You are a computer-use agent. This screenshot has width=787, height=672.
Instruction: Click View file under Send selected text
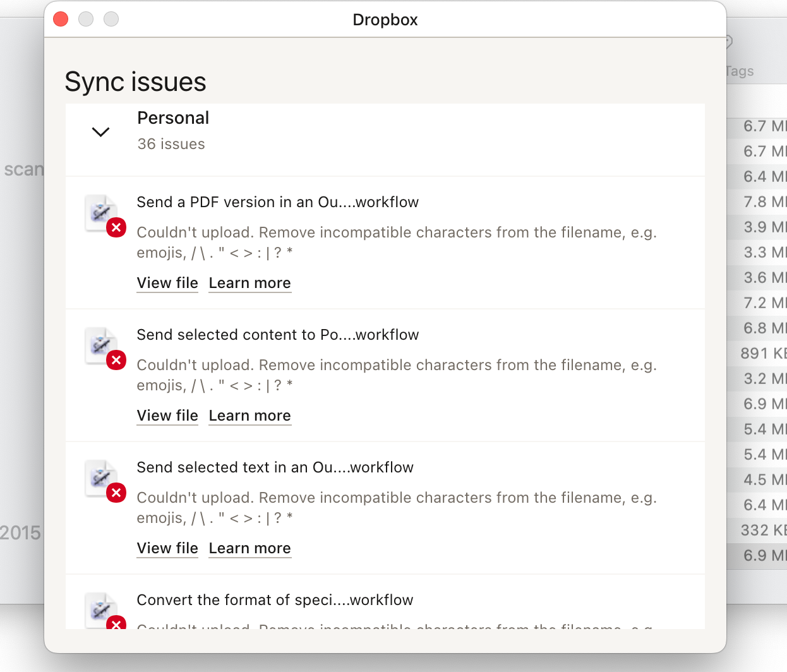(167, 548)
